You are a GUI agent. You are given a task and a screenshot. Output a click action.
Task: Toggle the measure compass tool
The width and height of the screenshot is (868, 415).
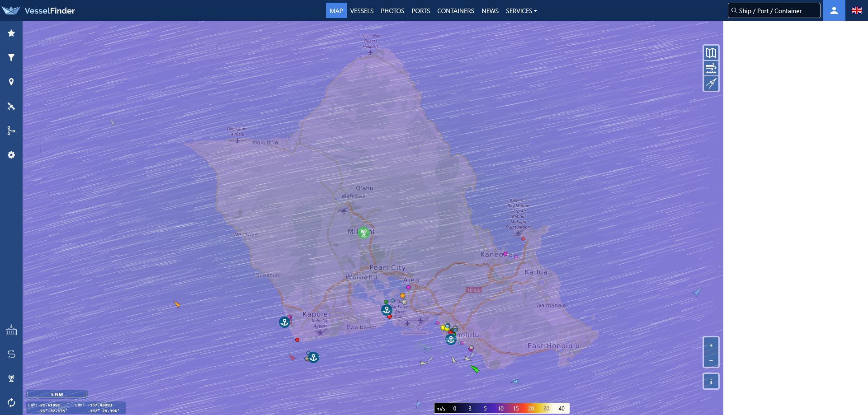tap(711, 84)
